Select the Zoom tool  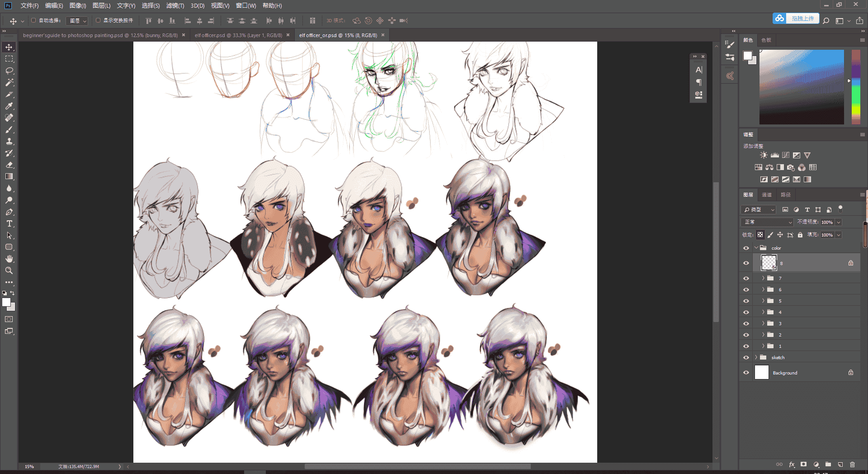pyautogui.click(x=9, y=270)
